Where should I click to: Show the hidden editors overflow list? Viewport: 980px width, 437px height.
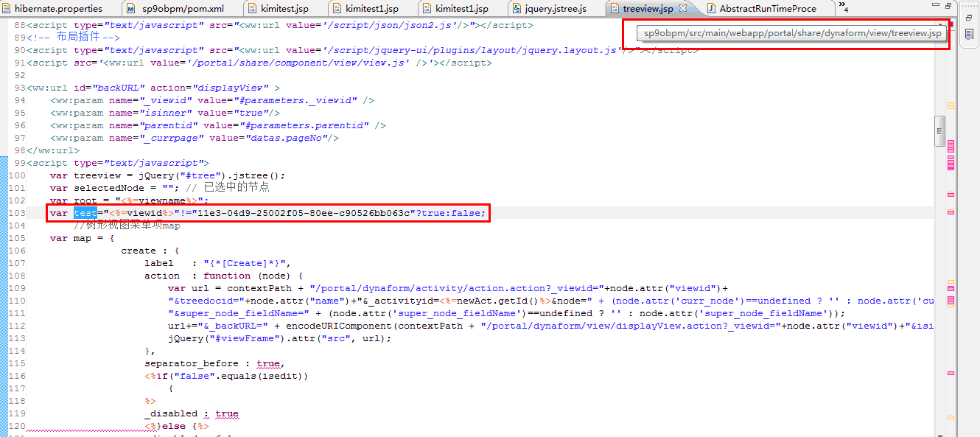[843, 8]
